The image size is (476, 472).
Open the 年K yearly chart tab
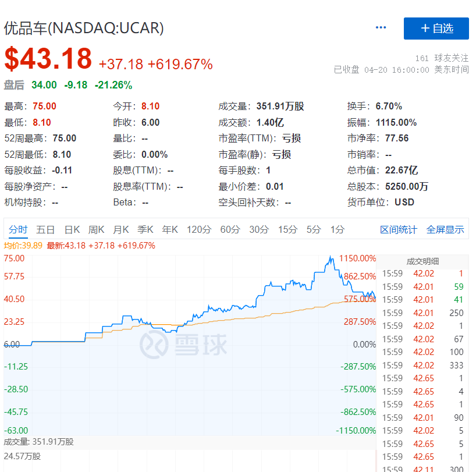(x=169, y=229)
